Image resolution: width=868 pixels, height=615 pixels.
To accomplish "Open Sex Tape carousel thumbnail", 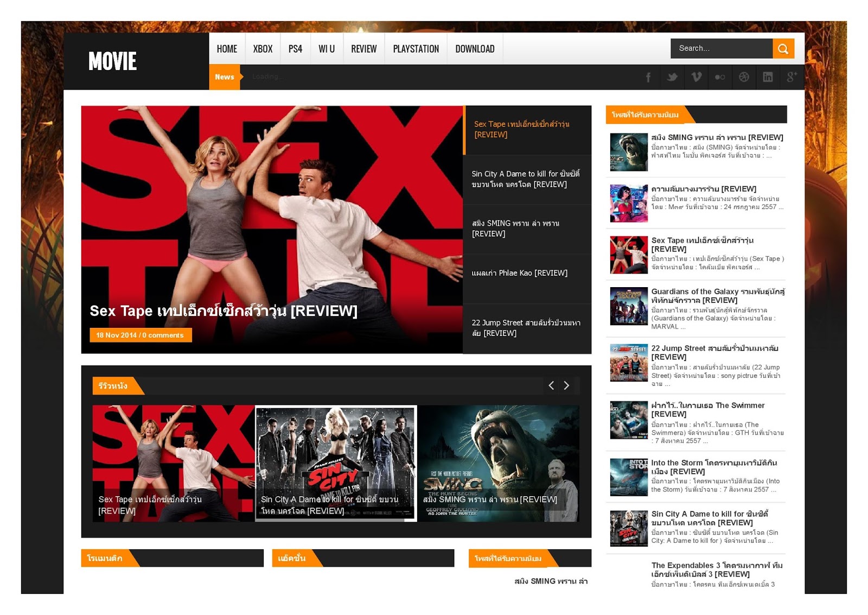I will 174,464.
